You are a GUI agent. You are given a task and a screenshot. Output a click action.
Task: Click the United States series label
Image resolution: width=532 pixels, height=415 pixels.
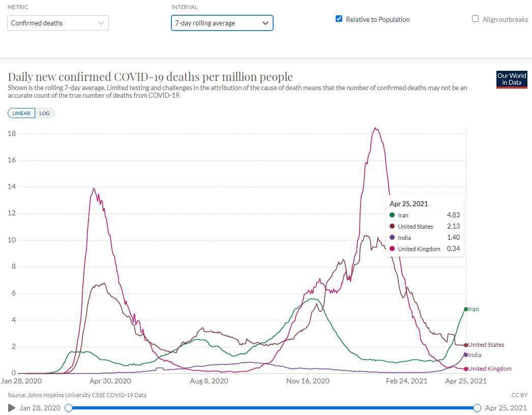pos(486,345)
